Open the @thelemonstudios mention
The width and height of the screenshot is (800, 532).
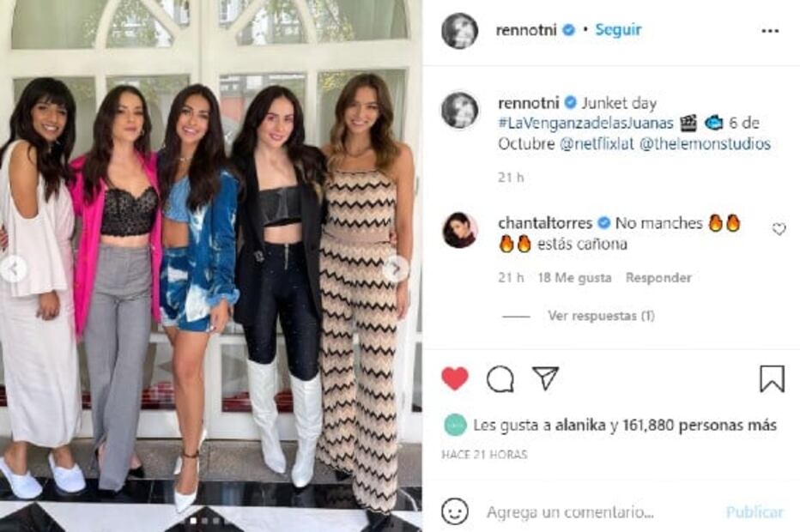(705, 144)
